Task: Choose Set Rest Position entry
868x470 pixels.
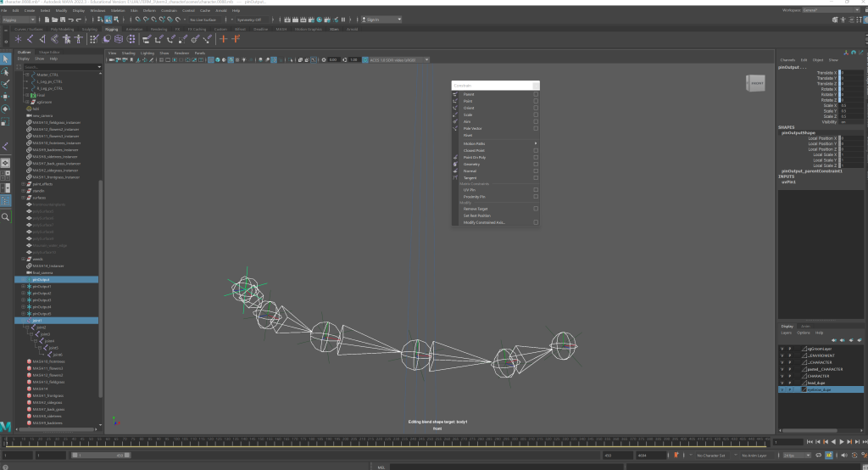Action: pyautogui.click(x=476, y=215)
